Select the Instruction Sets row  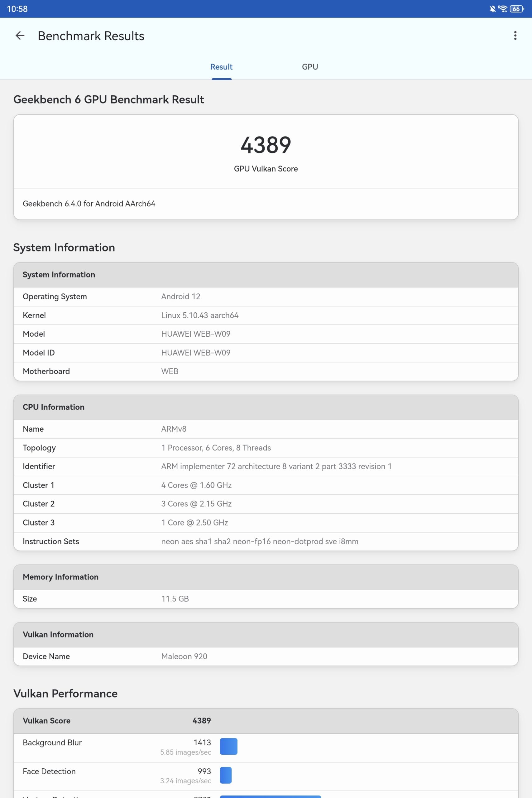click(266, 541)
